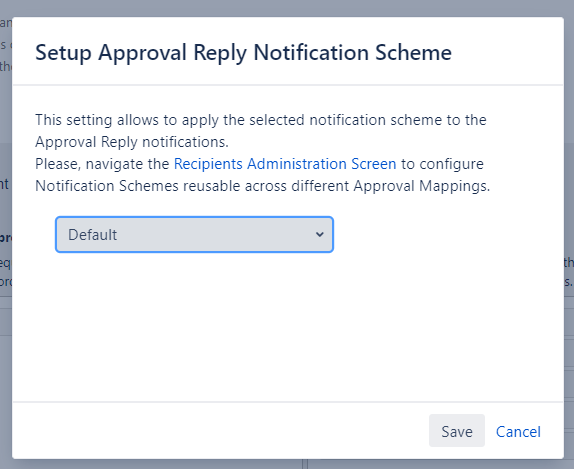Click the dialog footer area left of Save
This screenshot has height=469, width=574.
(220, 431)
